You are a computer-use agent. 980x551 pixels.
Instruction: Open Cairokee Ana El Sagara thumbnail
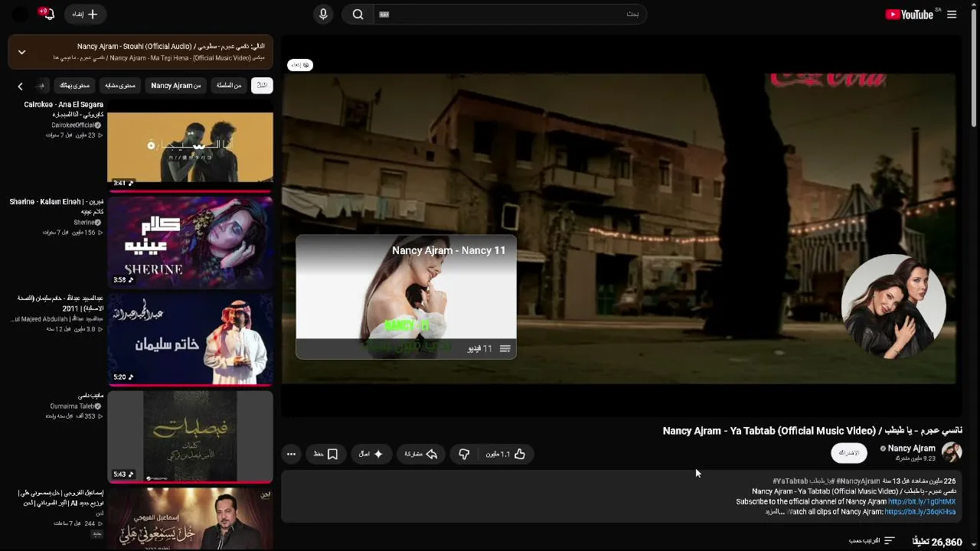(x=190, y=146)
